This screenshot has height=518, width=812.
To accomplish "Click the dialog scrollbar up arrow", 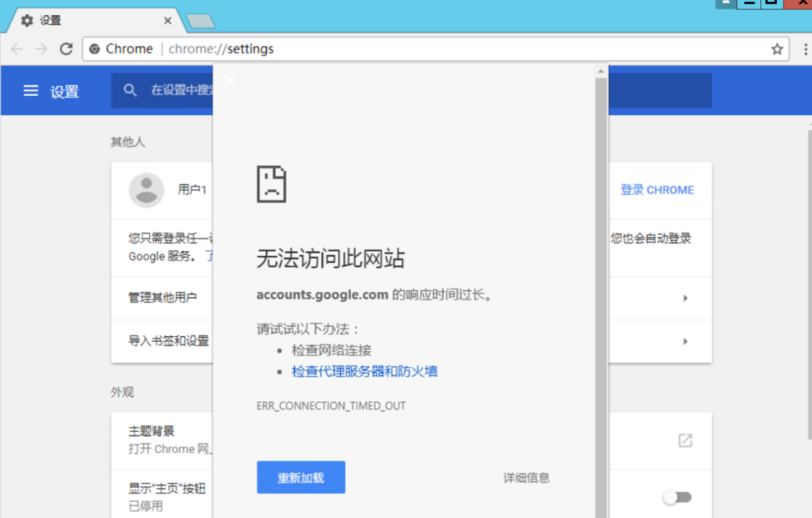I will (601, 71).
